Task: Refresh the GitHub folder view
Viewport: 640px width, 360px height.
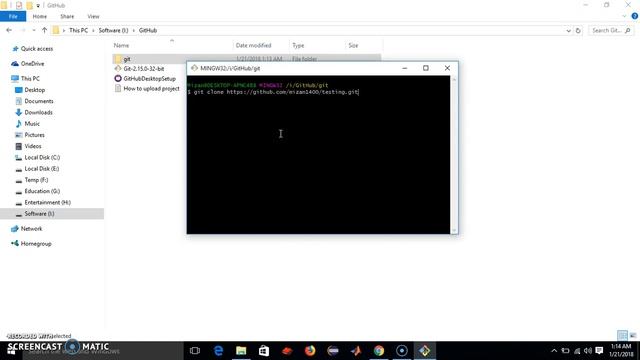Action: point(578,31)
